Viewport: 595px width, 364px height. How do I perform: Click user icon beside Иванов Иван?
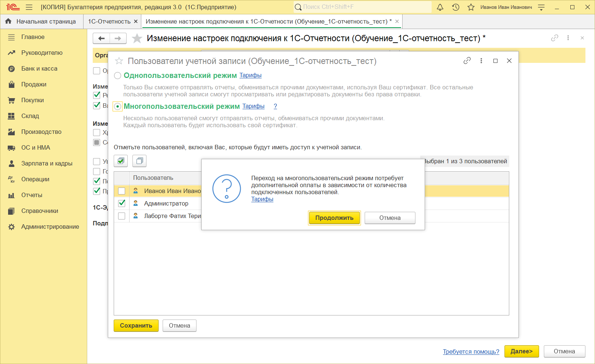point(135,191)
